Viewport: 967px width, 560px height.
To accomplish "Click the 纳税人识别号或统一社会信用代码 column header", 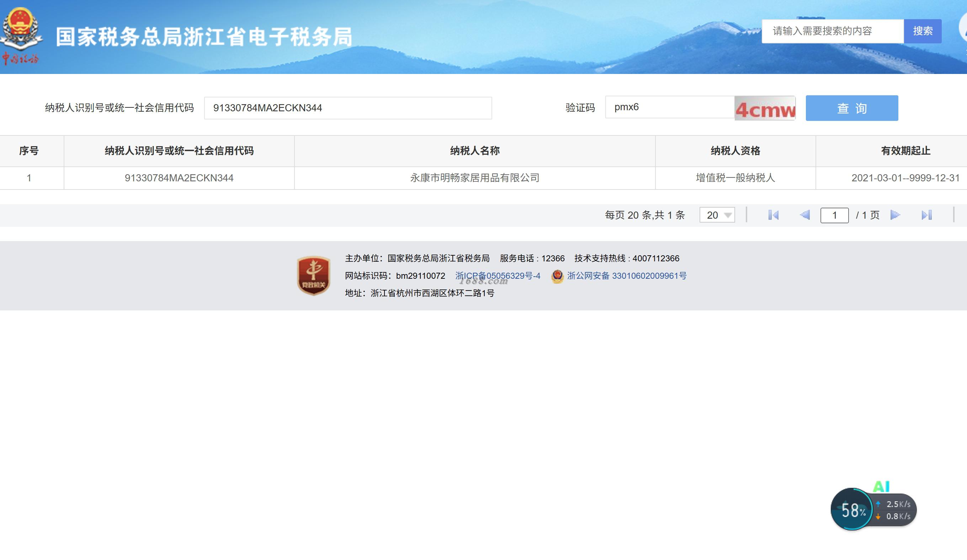I will [x=179, y=151].
